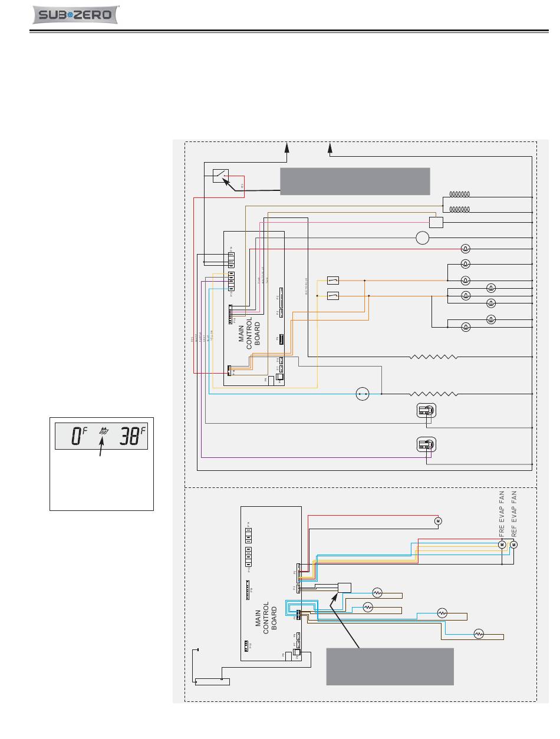This screenshot has height=739, width=560.
Task: Select the lower coil symbol in upper diagram
Action: 460,209
